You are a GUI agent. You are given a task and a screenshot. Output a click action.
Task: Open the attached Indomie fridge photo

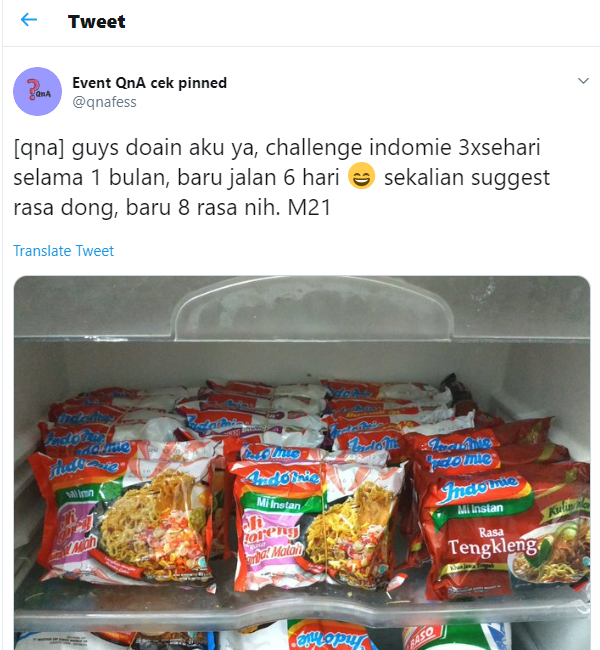[302, 463]
